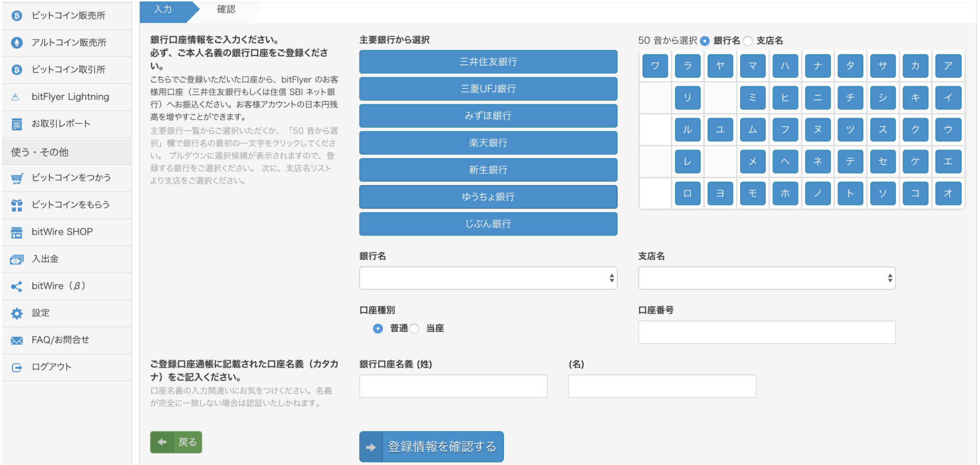Click the bitWire (β) share icon
Viewport: 980px width, 465px height.
pyautogui.click(x=16, y=286)
